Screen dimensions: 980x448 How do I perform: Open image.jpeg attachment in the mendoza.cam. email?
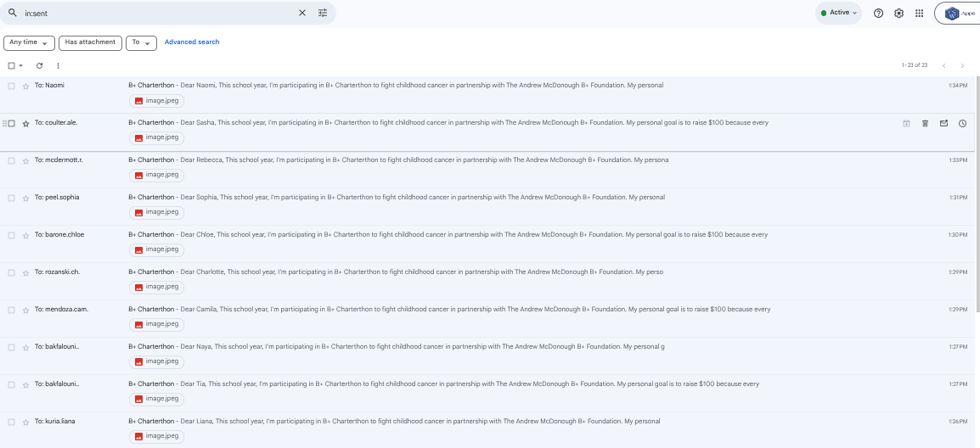pos(157,324)
